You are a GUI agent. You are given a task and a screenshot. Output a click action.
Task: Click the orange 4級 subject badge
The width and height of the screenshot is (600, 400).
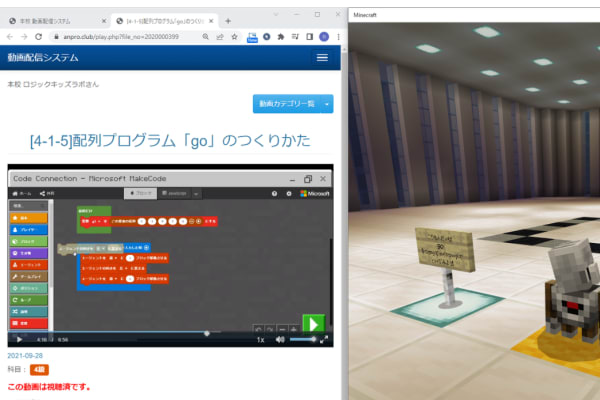pos(39,370)
